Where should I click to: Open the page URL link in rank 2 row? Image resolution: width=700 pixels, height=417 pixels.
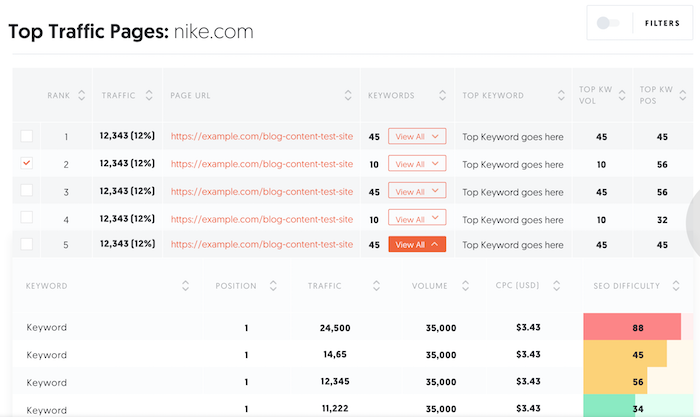coord(262,164)
